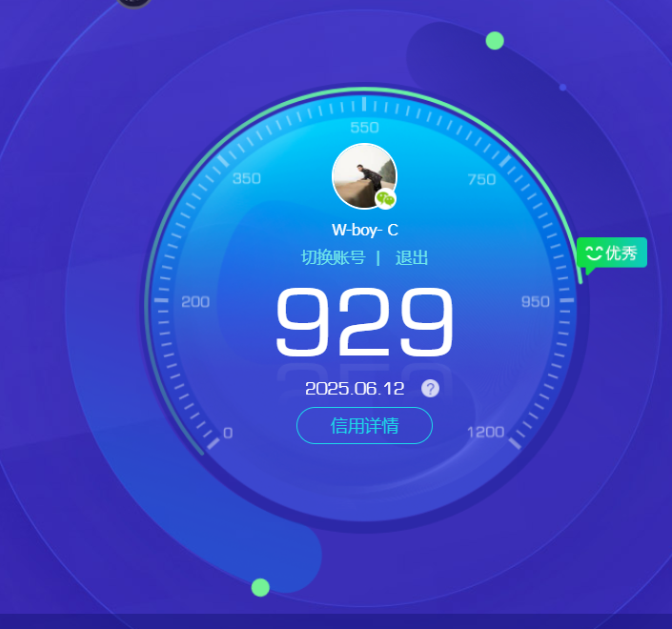The image size is (672, 629).
Task: Open the 信用详情 credit details button
Action: [x=364, y=425]
